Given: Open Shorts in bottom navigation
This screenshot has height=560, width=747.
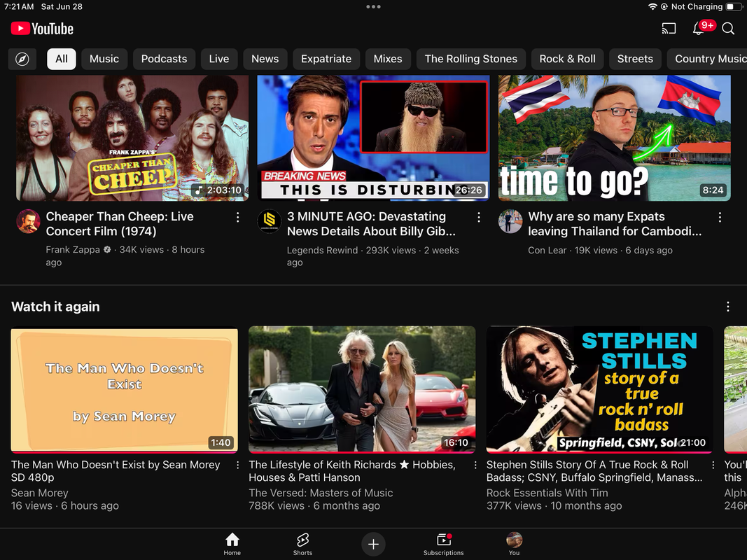Looking at the screenshot, I should coord(302,544).
